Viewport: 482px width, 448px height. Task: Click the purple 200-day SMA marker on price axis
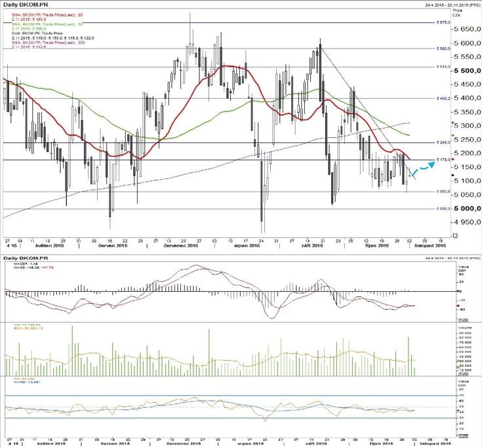(452, 123)
